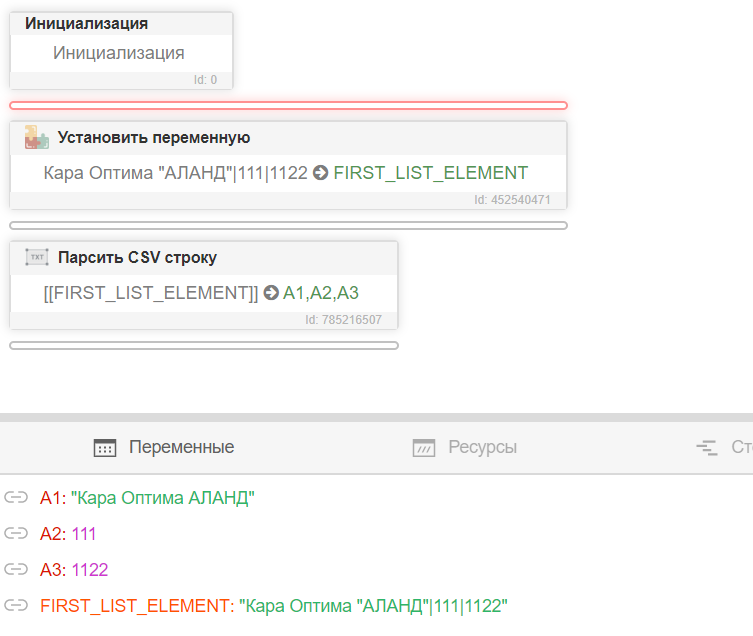The height and width of the screenshot is (636, 753).
Task: Click the insertion bar below Парсить CSV строку
Action: click(x=204, y=345)
